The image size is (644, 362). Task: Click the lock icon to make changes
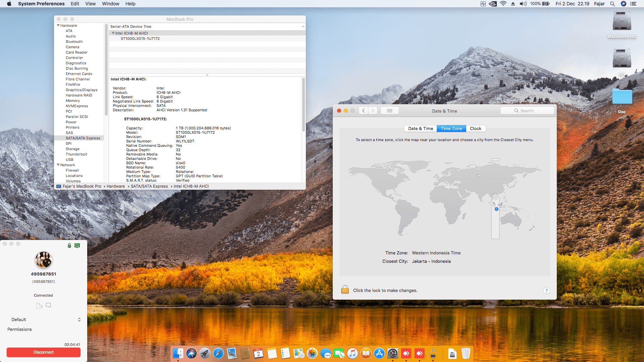(x=345, y=290)
